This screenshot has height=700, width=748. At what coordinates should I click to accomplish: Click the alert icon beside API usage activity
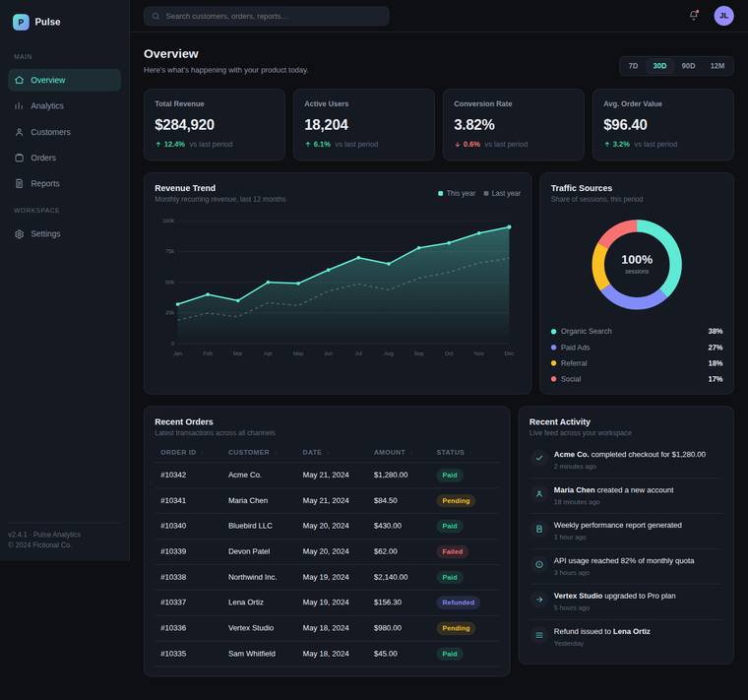coord(539,564)
